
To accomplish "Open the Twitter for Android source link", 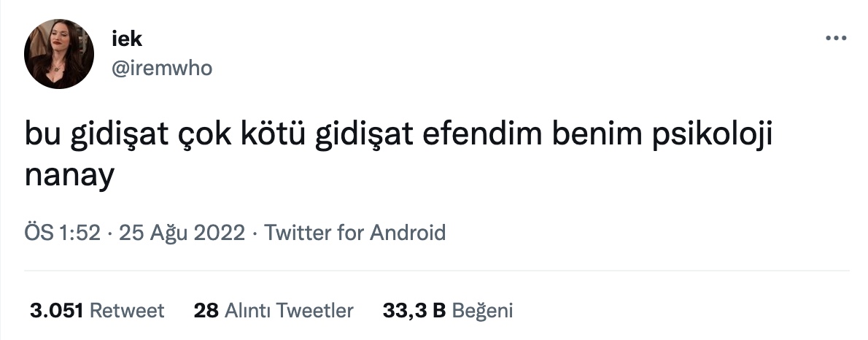I will pyautogui.click(x=354, y=233).
